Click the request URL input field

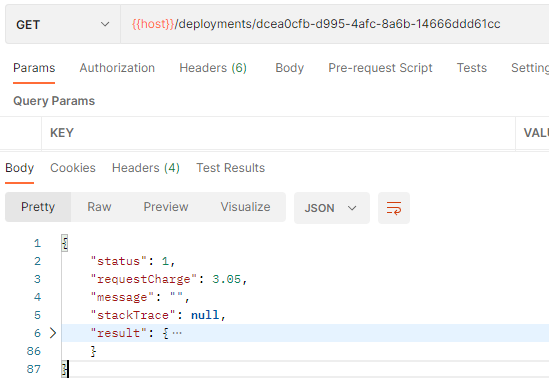[334, 24]
